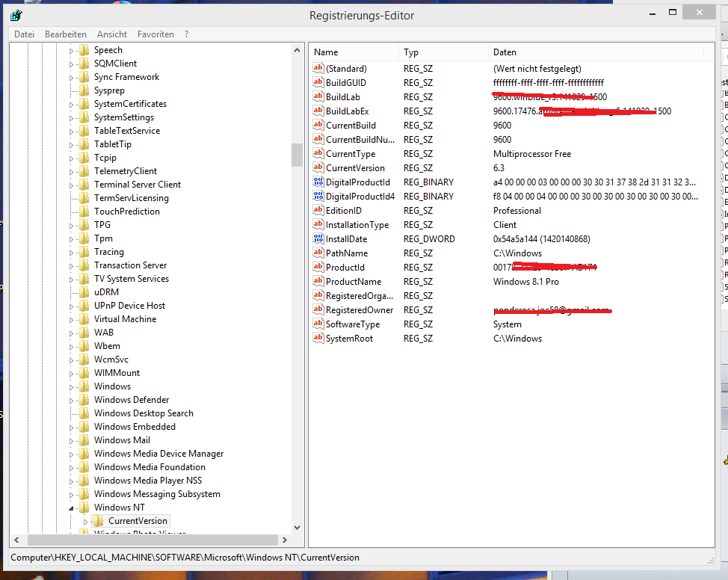Expand the Virtual Machine node
The height and width of the screenshot is (580, 728).
pyautogui.click(x=71, y=320)
